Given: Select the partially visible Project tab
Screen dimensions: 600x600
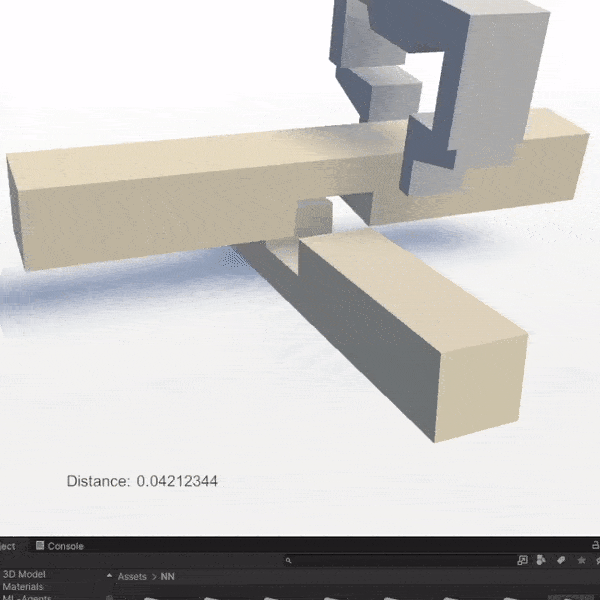Looking at the screenshot, I should pos(7,546).
